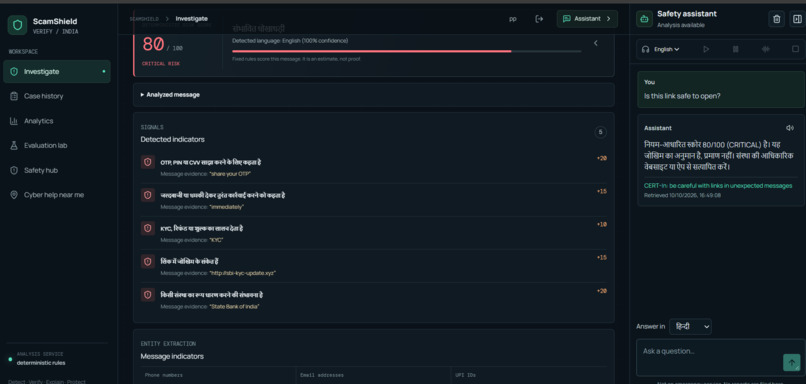The height and width of the screenshot is (384, 806).
Task: Click the "KYC" message evidence text
Action: tap(216, 240)
